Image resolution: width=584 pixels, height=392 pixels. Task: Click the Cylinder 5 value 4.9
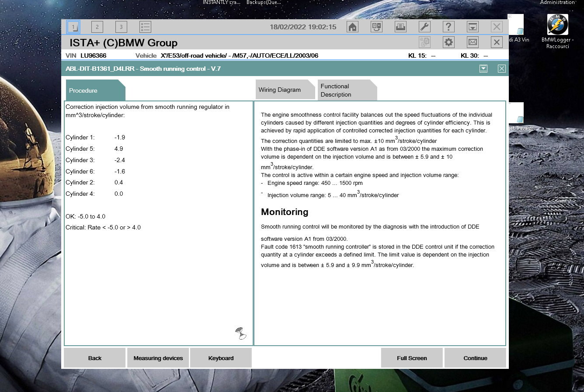click(118, 149)
